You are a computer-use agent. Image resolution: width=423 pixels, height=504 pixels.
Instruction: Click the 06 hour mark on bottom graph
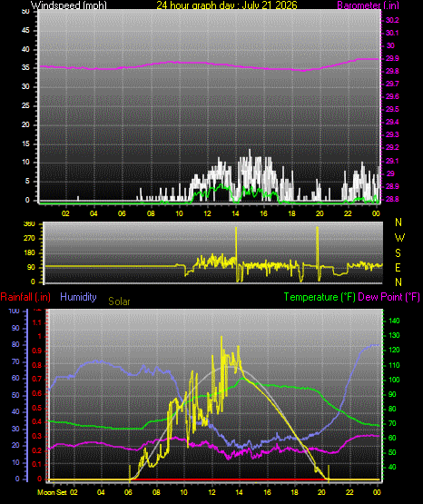tap(128, 492)
